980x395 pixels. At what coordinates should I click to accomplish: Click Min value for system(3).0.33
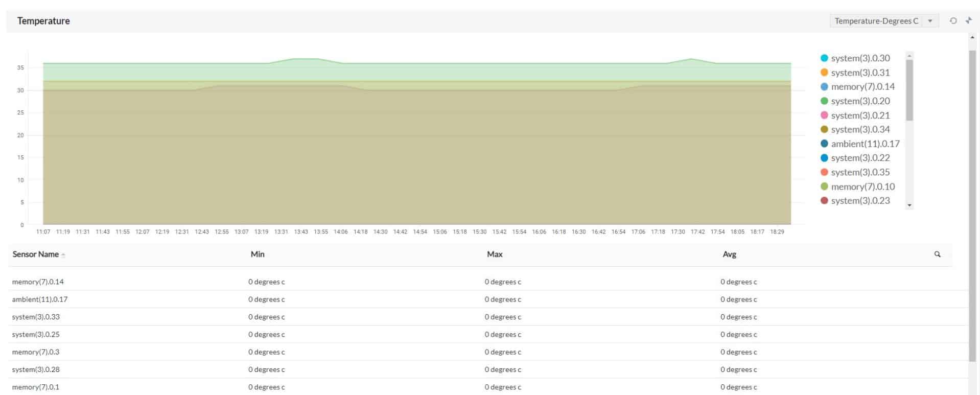266,317
